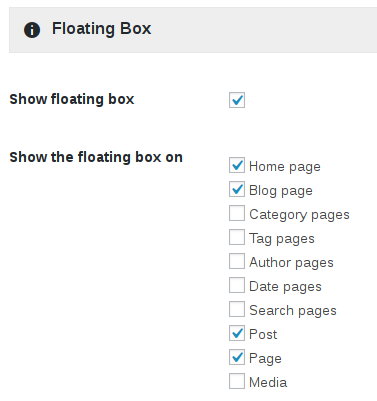Click the 'Category pages' label text
This screenshot has height=401, width=377.
pyautogui.click(x=299, y=215)
